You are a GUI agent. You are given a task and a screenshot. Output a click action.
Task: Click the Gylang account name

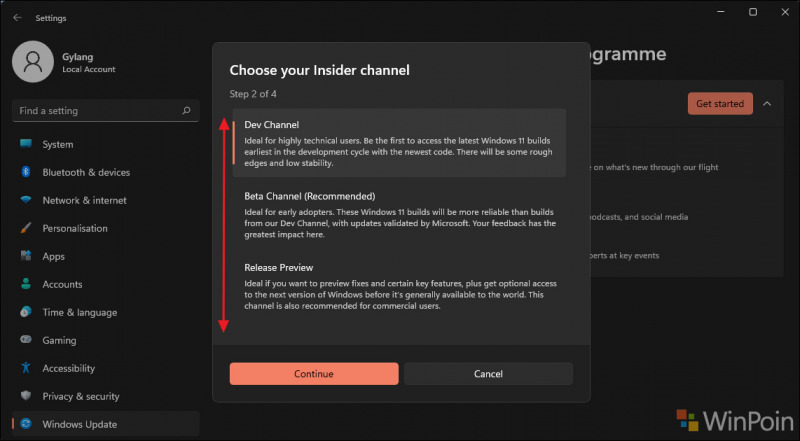pos(78,57)
